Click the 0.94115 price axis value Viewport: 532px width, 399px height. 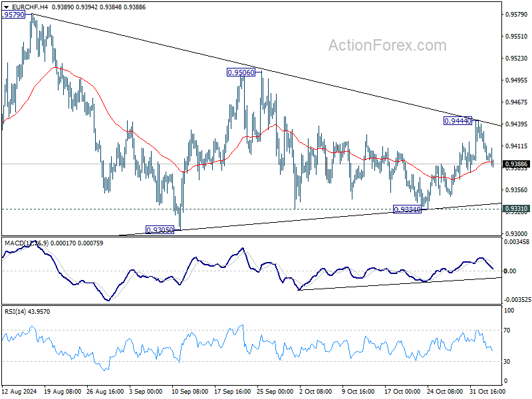[517, 146]
